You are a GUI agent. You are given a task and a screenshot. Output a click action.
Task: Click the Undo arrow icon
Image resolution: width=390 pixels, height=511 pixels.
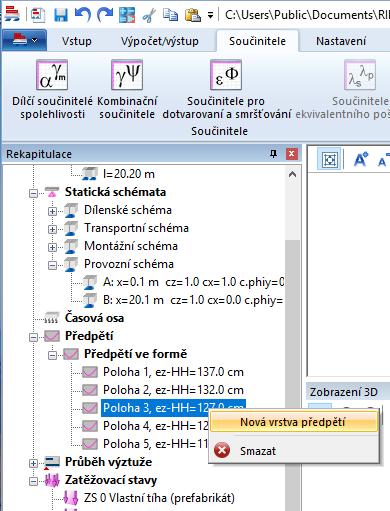pos(83,15)
